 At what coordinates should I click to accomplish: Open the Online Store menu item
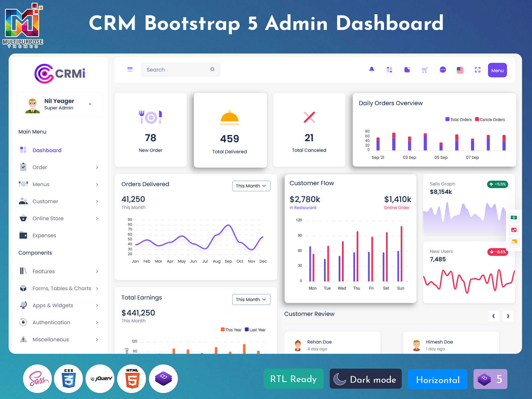click(x=48, y=218)
